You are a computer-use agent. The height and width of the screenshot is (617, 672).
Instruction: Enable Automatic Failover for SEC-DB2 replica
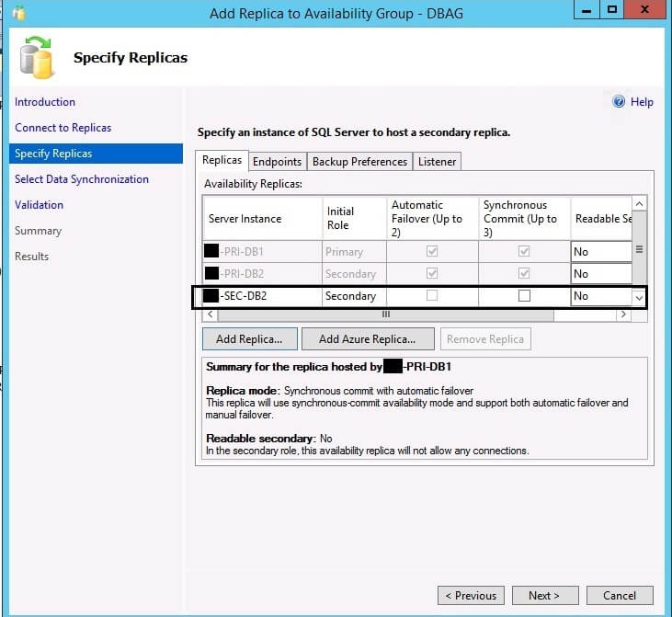pos(432,296)
